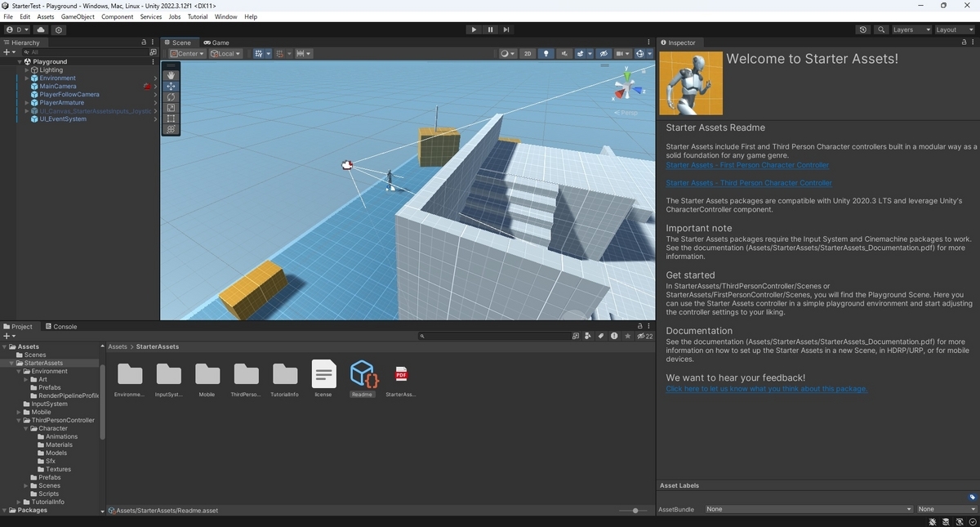Click the Project search field
Viewport: 980px width, 527px height.
494,336
